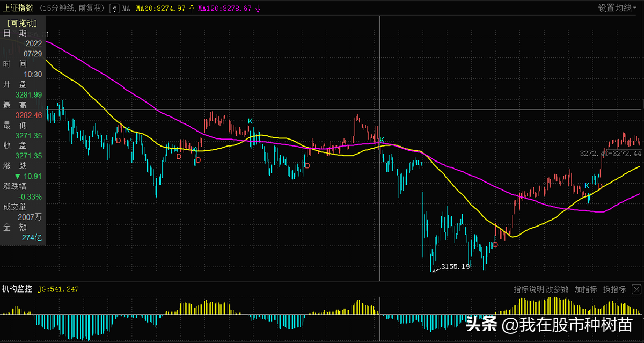Click the 3155.19 low price label
Image resolution: width=644 pixels, height=343 pixels.
pos(455,266)
